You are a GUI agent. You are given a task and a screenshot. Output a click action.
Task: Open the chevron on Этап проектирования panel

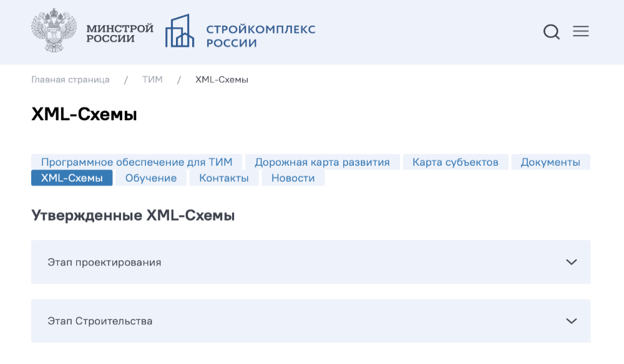coord(570,262)
